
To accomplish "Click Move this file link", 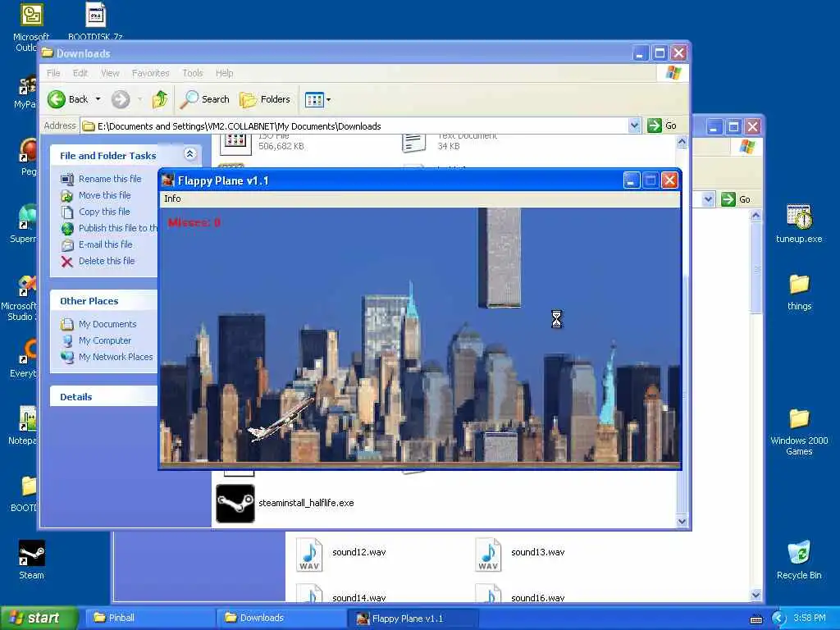I will coord(104,195).
